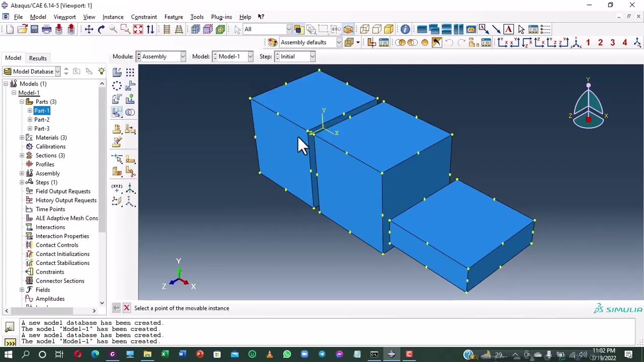Viewport: 644px width, 362px height.
Task: Click the Windows Start button
Action: tap(8, 354)
